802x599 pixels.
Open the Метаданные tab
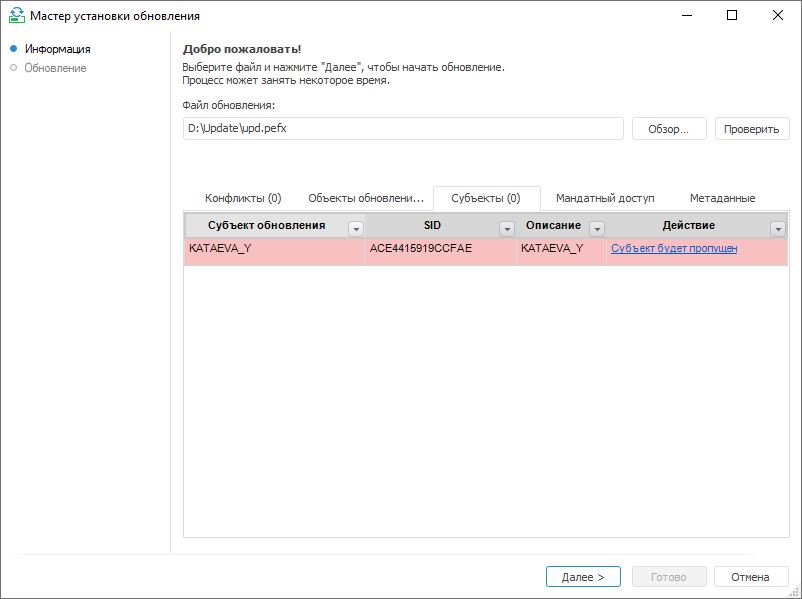pos(722,198)
